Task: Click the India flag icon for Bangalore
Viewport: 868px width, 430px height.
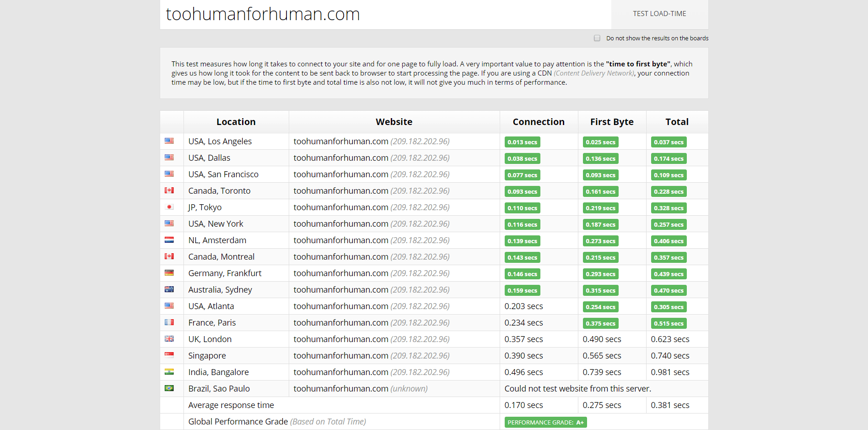Action: click(169, 372)
